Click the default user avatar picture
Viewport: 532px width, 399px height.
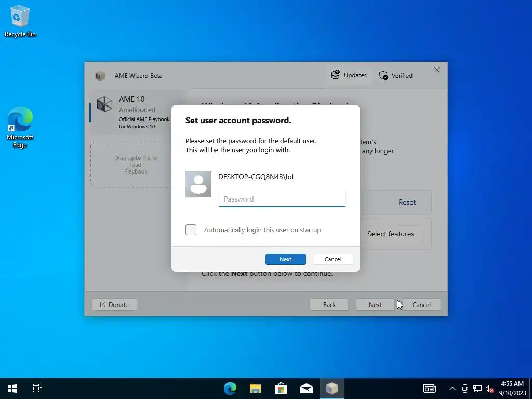click(198, 184)
